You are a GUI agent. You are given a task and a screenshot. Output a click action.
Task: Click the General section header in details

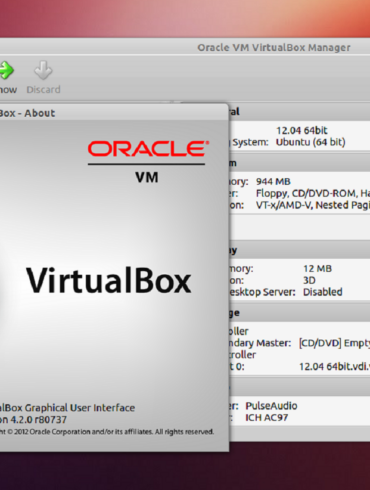pos(299,112)
